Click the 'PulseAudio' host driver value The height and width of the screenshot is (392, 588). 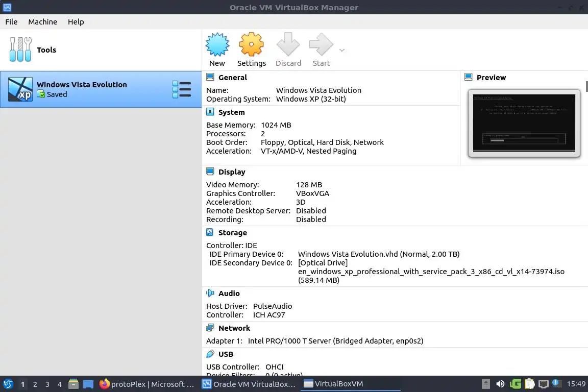272,306
